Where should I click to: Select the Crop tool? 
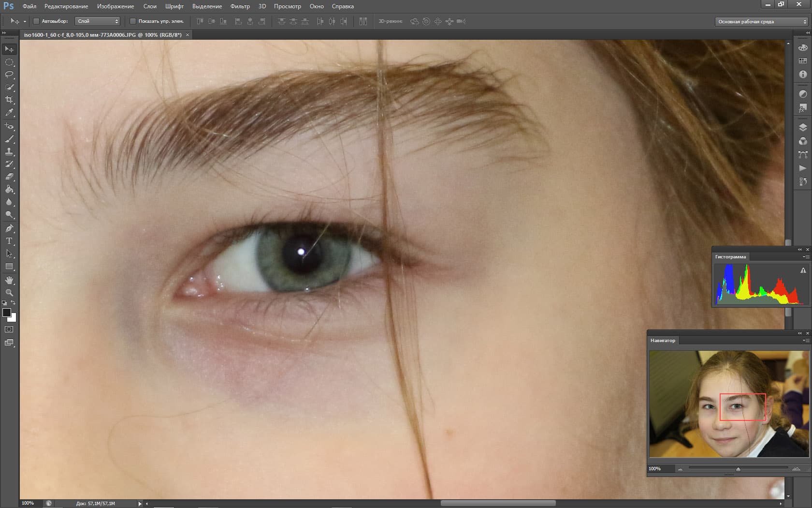click(x=9, y=100)
